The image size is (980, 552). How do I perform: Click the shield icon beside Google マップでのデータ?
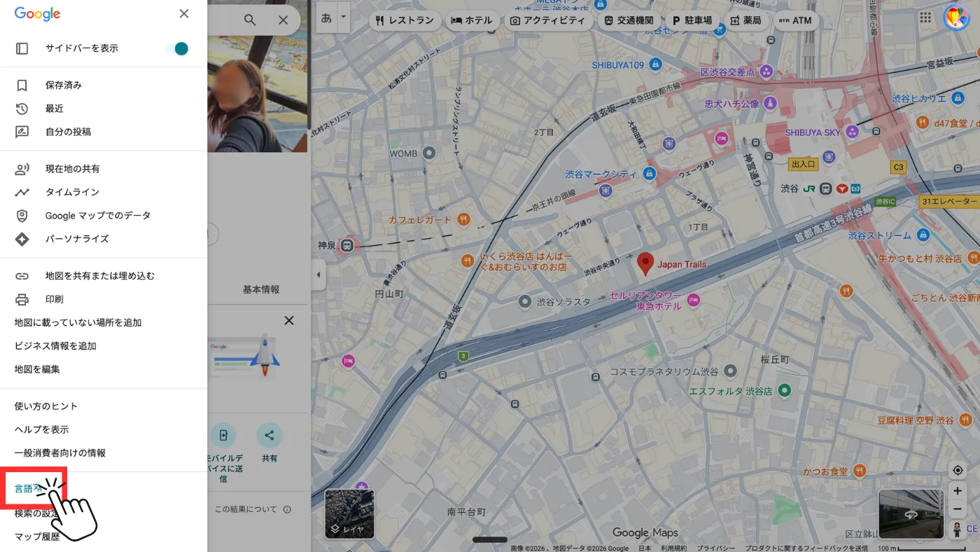pyautogui.click(x=22, y=215)
